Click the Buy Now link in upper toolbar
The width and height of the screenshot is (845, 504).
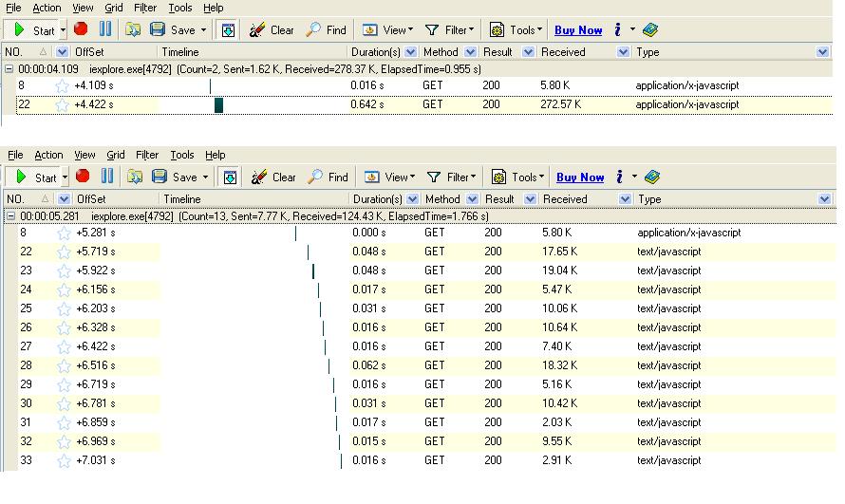tap(578, 29)
